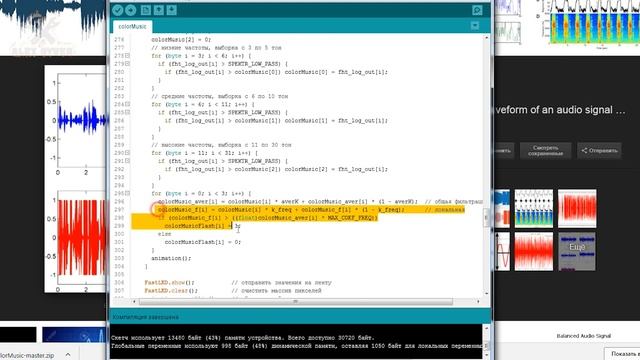Open bottom-row red waveform thumbnail
Image resolution: width=640 pixels, height=360 pixels.
(533, 251)
